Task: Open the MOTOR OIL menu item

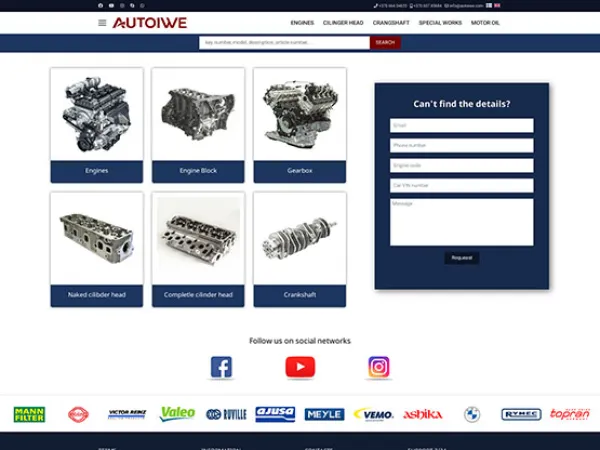Action: pyautogui.click(x=485, y=23)
